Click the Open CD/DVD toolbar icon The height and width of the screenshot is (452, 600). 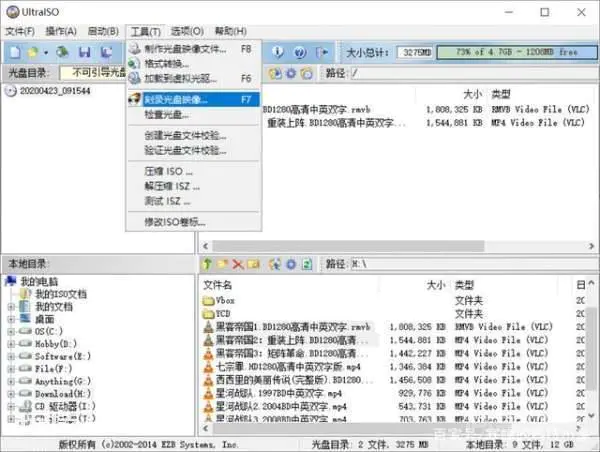point(62,52)
